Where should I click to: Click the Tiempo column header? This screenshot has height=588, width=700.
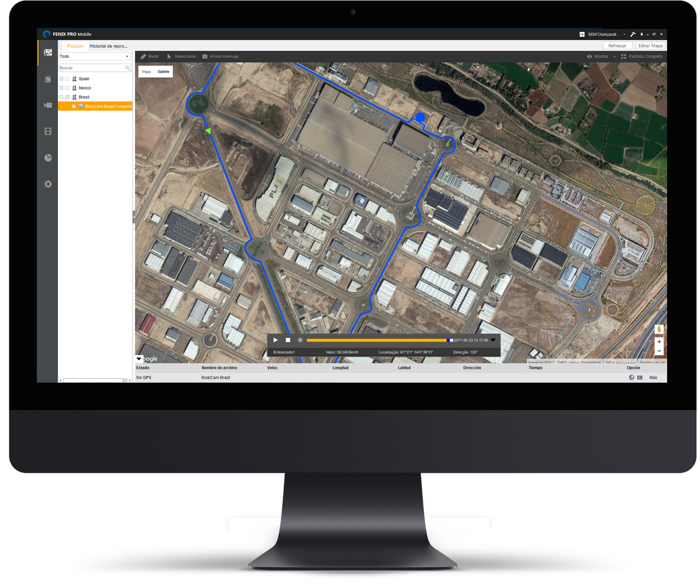pyautogui.click(x=535, y=368)
